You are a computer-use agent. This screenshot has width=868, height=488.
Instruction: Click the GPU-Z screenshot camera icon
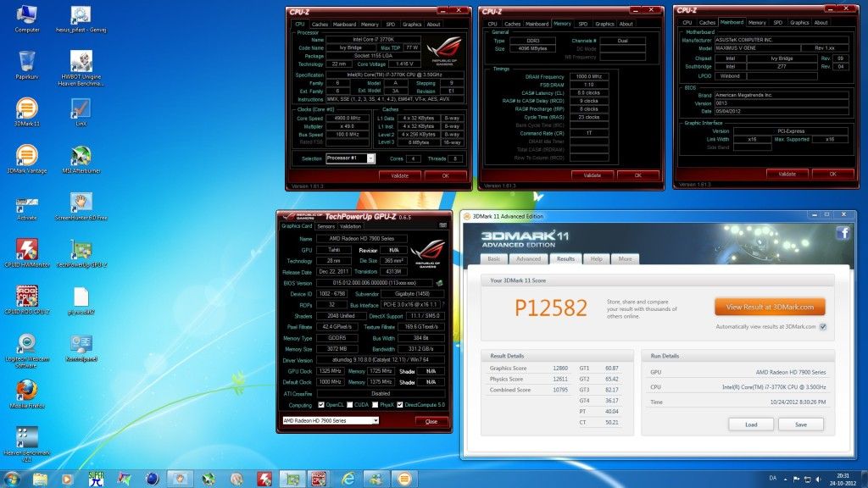click(x=442, y=225)
